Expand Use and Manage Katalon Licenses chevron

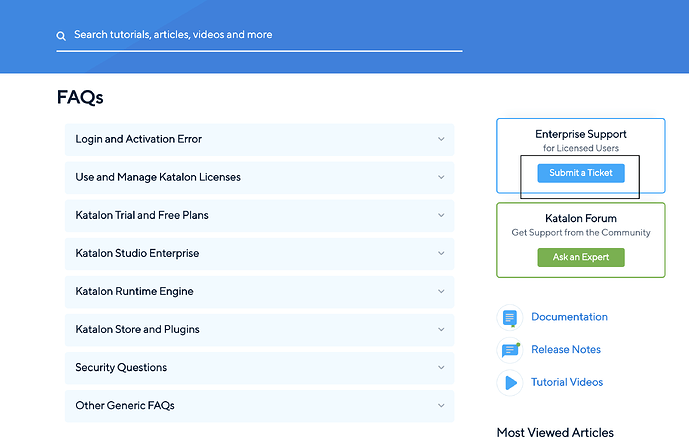441,177
